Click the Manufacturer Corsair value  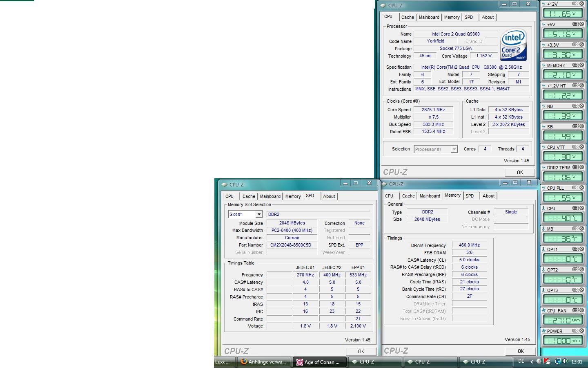coord(292,238)
